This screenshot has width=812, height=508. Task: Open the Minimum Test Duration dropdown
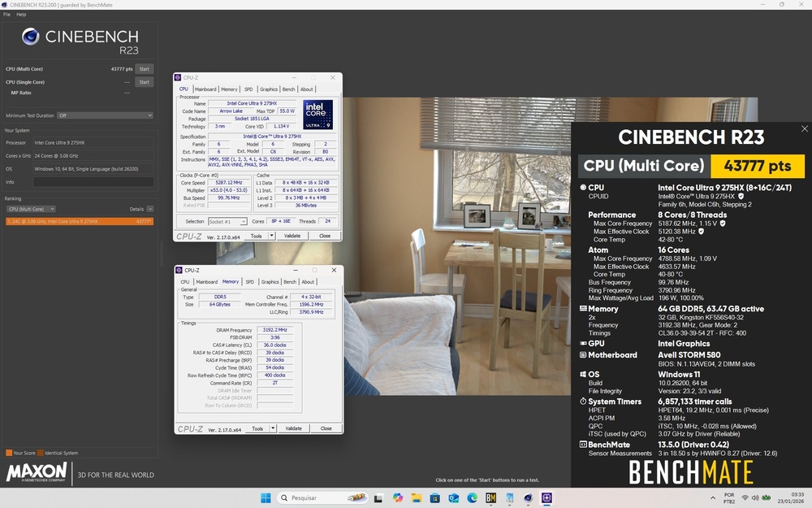[x=105, y=115]
